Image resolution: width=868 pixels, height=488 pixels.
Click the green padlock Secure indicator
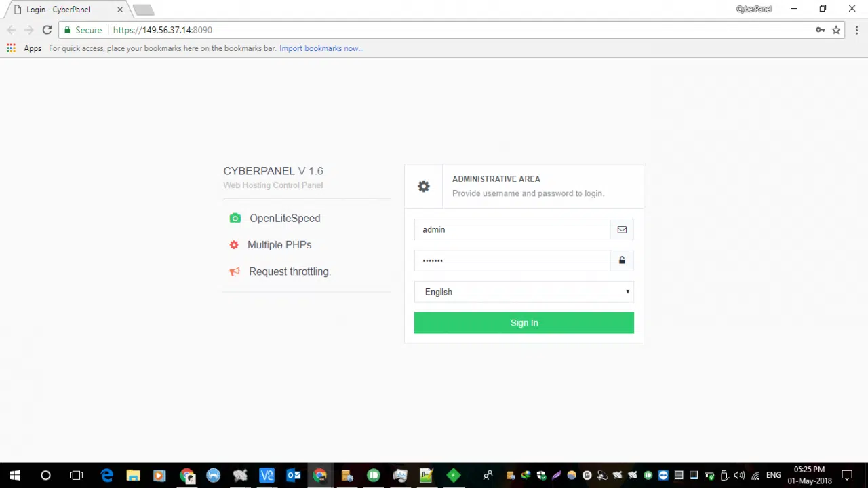[x=83, y=30]
